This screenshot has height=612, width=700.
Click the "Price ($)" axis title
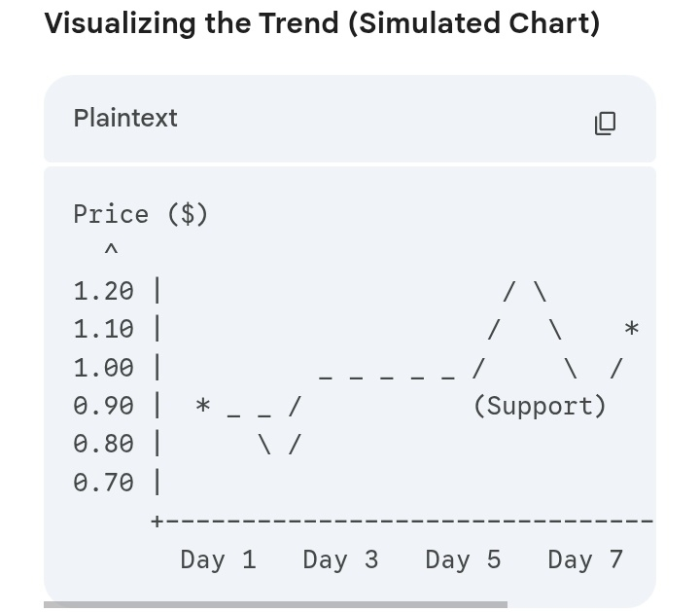coord(140,214)
